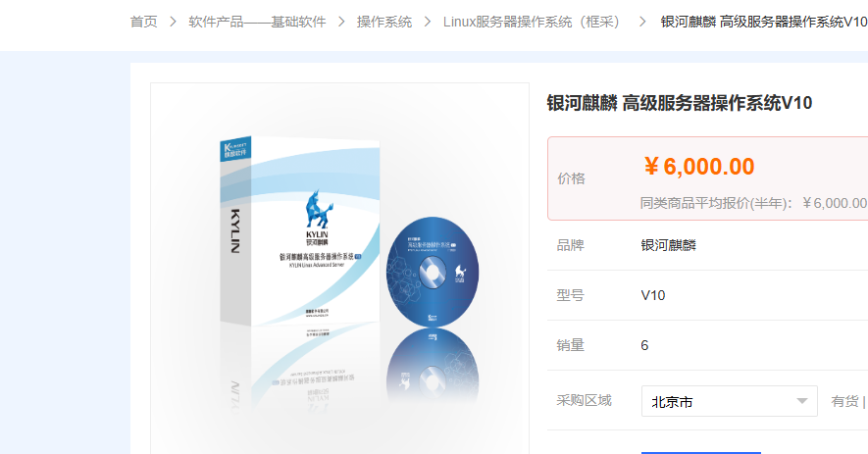Click the 价格 label
This screenshot has width=868, height=454.
pos(571,178)
